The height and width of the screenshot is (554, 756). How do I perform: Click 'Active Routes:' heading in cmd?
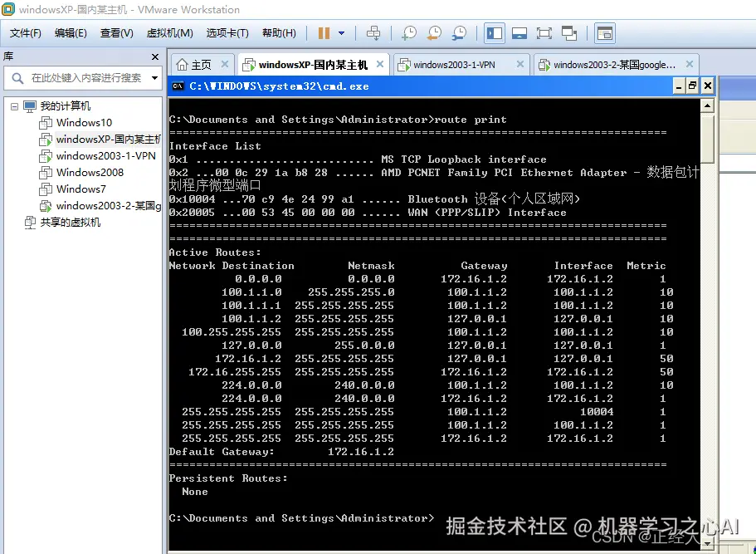click(x=215, y=252)
